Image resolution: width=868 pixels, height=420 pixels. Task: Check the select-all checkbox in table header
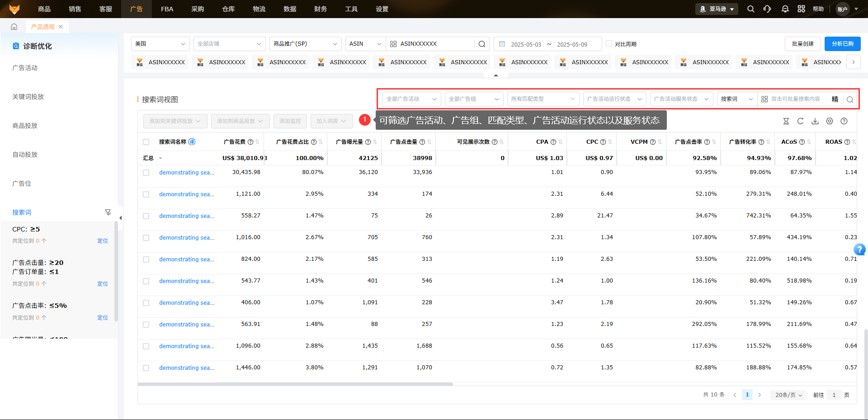click(146, 142)
